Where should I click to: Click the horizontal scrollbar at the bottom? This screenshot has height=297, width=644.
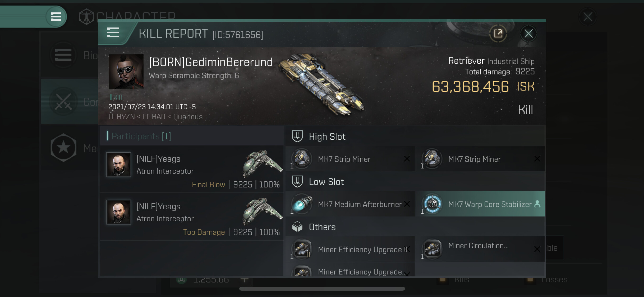(x=322, y=289)
